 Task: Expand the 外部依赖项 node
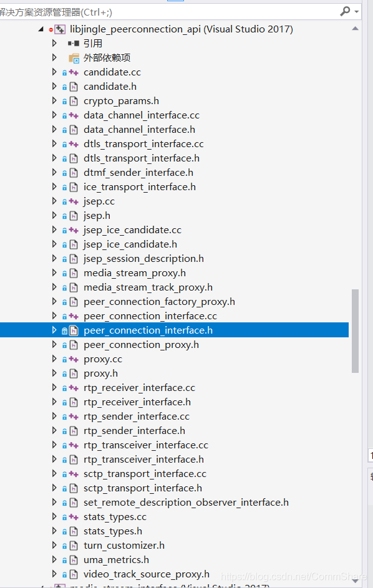coord(54,57)
